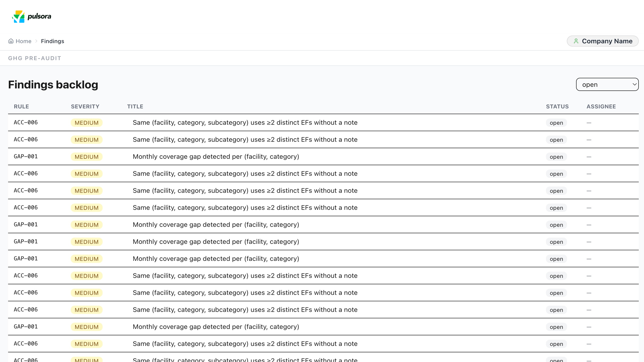The image size is (644, 362).
Task: Click the Findings breadcrumb
Action: coord(52,41)
